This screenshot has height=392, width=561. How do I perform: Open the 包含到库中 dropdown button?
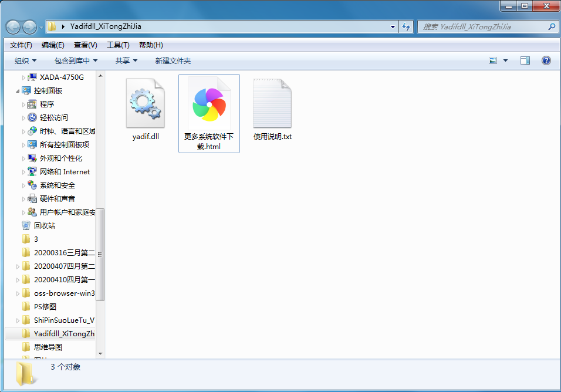coord(76,61)
